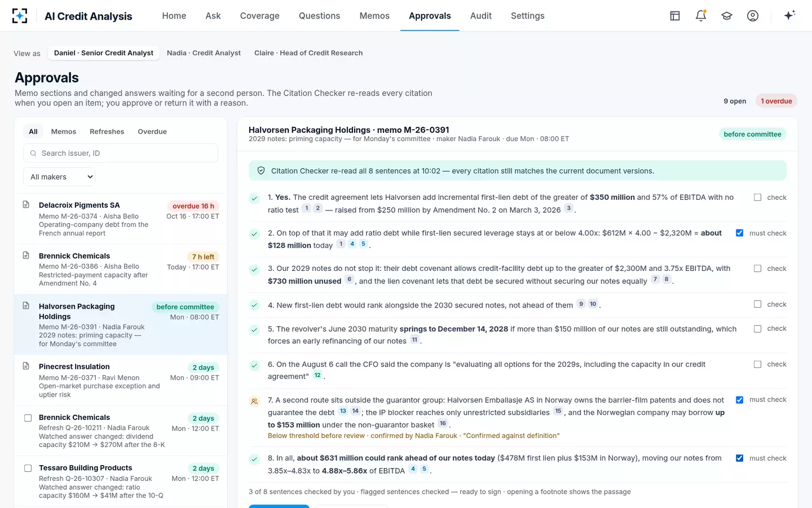This screenshot has height=508, width=812.
Task: Filter list to Overdue tab
Action: coord(152,132)
